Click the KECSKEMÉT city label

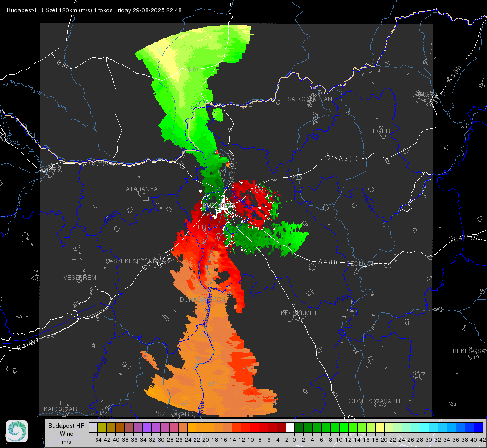(x=299, y=313)
